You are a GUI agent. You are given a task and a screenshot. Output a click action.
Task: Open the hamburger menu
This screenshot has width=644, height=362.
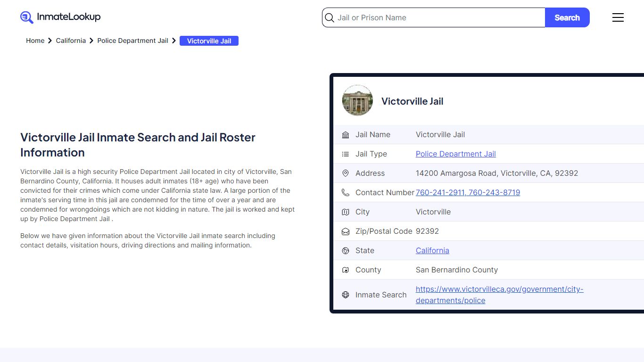618,17
